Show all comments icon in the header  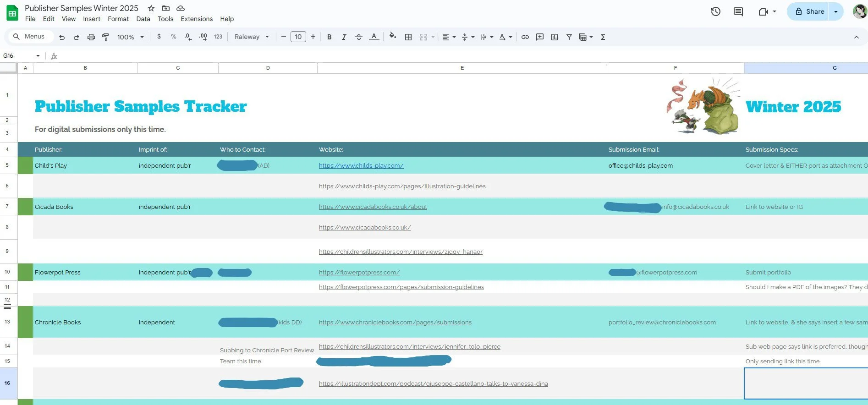coord(738,11)
